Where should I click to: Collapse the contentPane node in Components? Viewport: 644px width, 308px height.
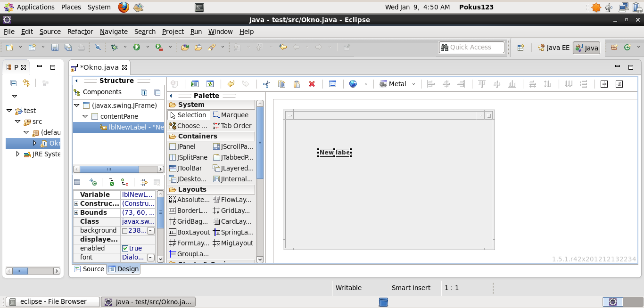[x=85, y=116]
